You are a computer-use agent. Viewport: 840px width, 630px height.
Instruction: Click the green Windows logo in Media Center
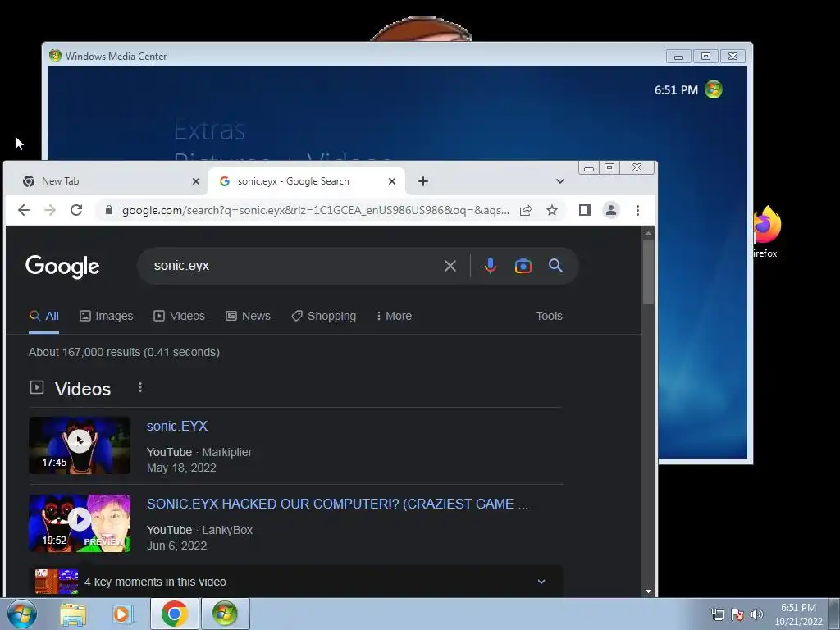pyautogui.click(x=714, y=89)
